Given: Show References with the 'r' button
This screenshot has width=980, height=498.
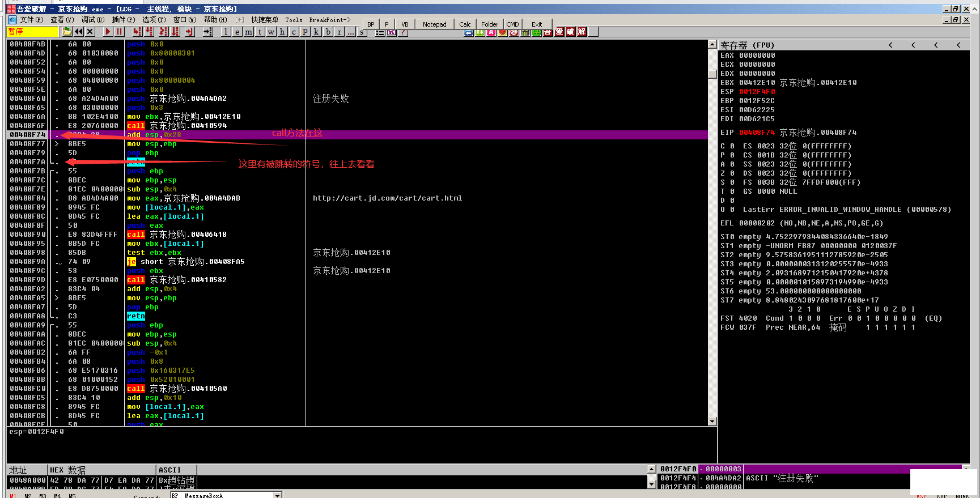Looking at the screenshot, I should [x=339, y=32].
